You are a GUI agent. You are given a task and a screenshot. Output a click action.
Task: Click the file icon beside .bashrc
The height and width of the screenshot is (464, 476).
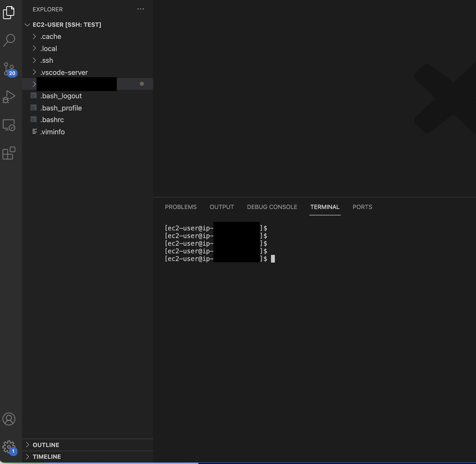pyautogui.click(x=34, y=120)
